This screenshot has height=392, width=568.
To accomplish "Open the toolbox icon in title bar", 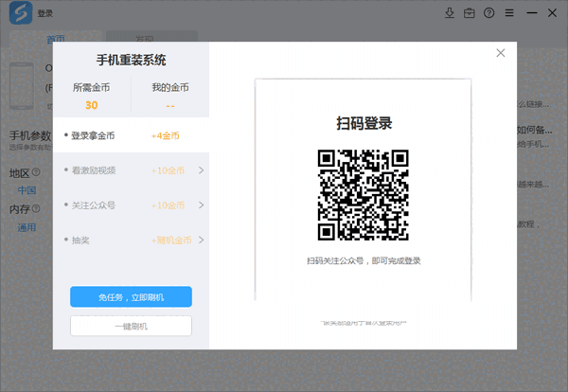I will coord(470,13).
